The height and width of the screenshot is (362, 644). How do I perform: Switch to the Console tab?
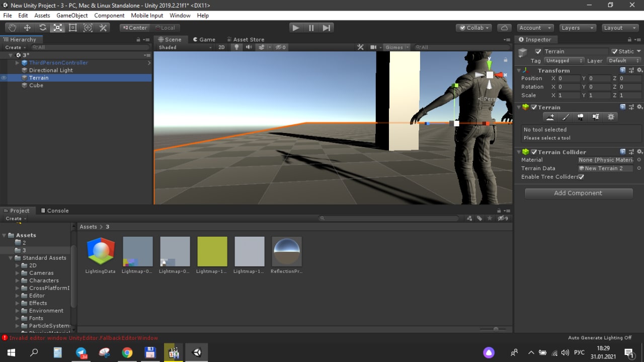54,210
